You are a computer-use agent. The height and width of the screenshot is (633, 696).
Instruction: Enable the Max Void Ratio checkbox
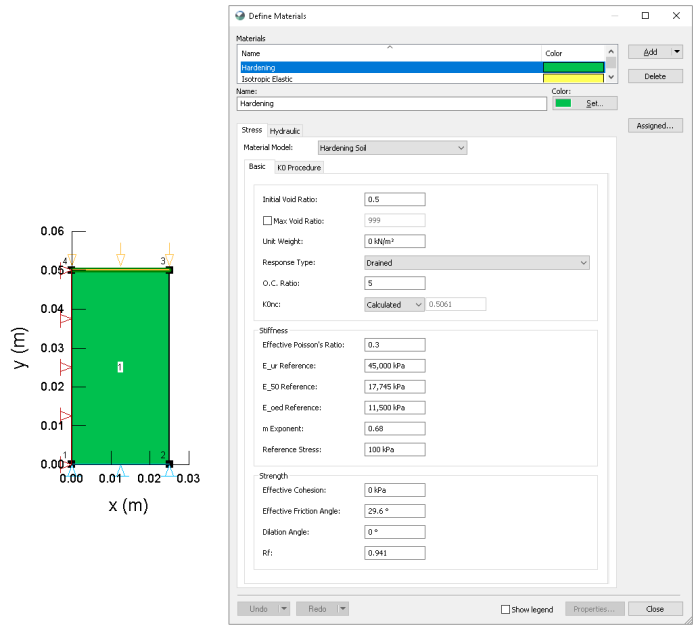(267, 221)
